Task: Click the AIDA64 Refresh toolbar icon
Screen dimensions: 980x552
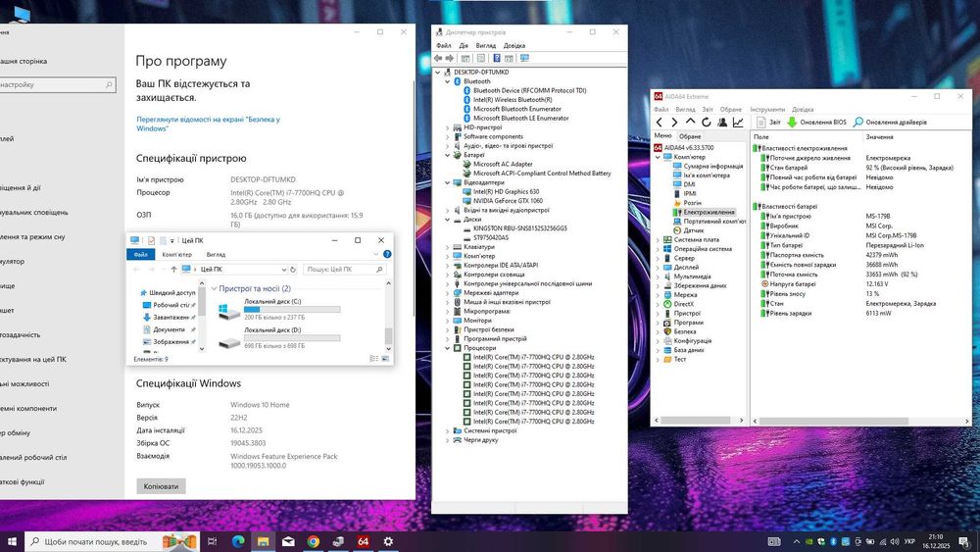Action: (708, 123)
